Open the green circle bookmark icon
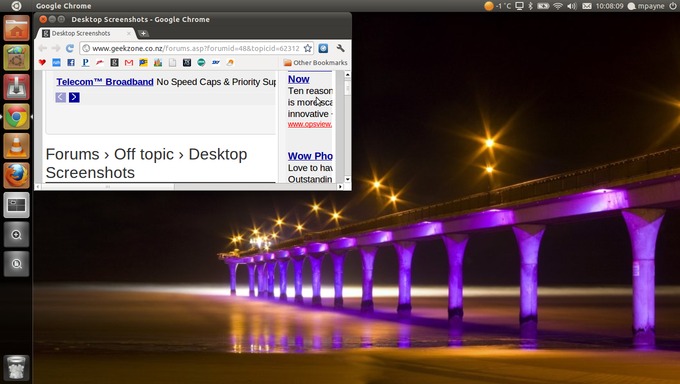The height and width of the screenshot is (384, 680). [201, 62]
